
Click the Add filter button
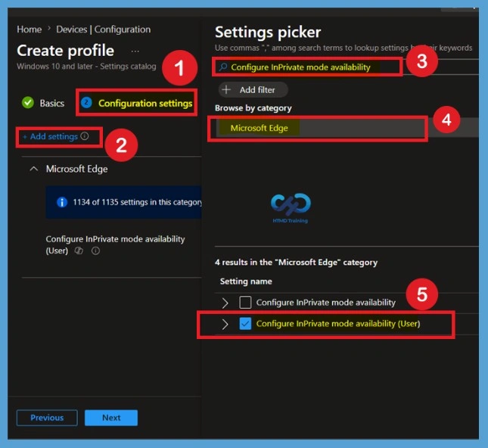[253, 89]
